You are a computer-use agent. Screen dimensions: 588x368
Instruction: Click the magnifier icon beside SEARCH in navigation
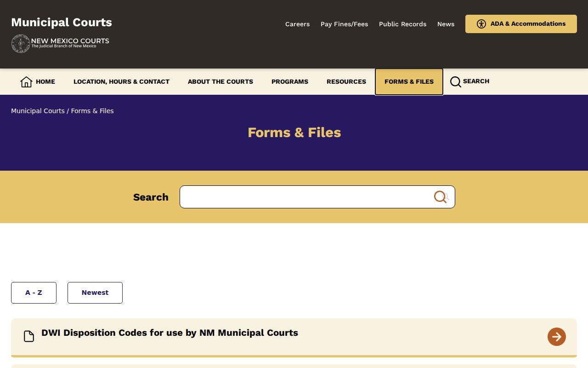pyautogui.click(x=455, y=82)
